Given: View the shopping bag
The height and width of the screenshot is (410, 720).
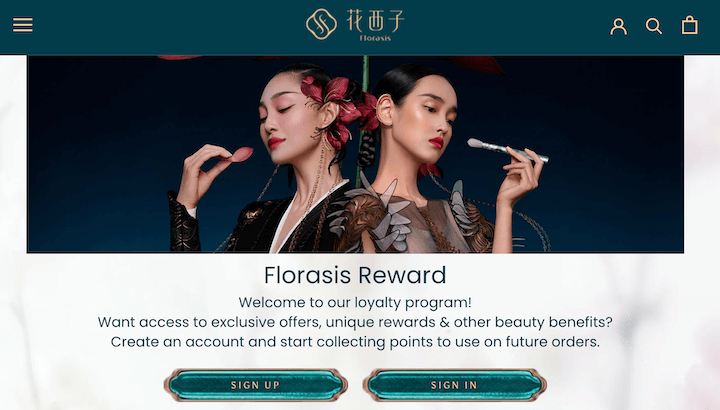Looking at the screenshot, I should 689,25.
